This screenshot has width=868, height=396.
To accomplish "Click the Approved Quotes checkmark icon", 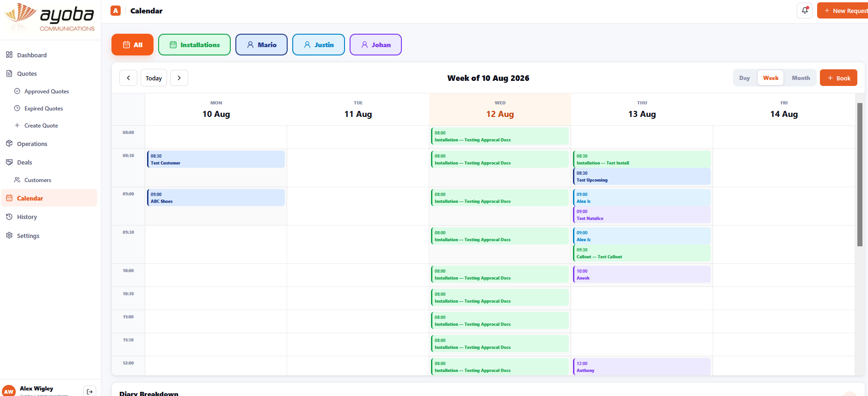I will 17,91.
